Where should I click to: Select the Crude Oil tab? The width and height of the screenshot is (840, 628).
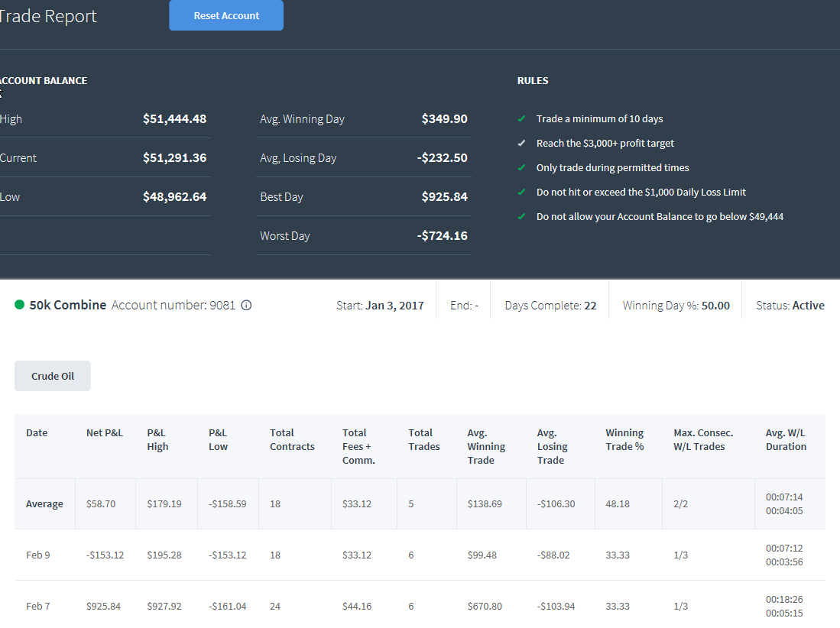pyautogui.click(x=53, y=376)
